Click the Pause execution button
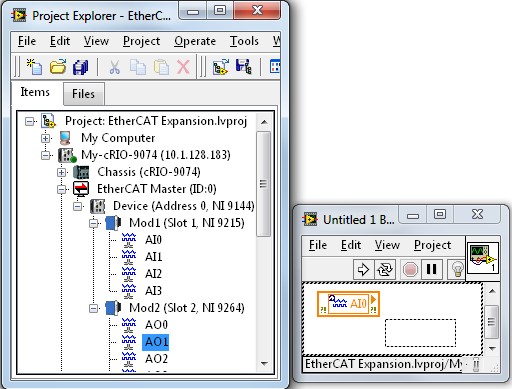Image resolution: width=512 pixels, height=389 pixels. [432, 269]
